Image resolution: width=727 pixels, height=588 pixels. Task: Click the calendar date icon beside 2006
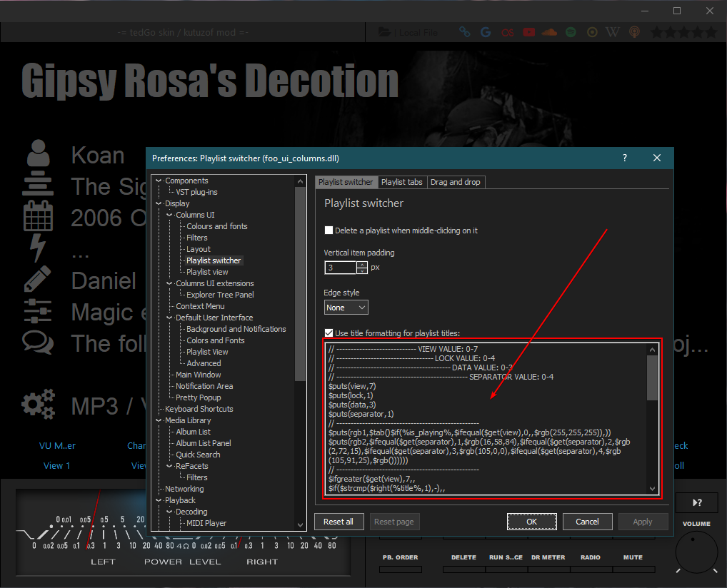click(x=38, y=216)
